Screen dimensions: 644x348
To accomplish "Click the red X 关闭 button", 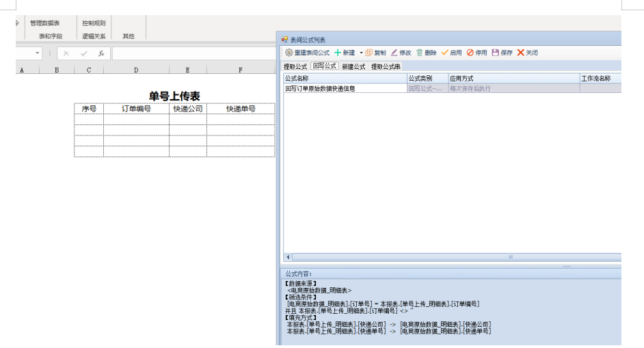I will click(521, 53).
